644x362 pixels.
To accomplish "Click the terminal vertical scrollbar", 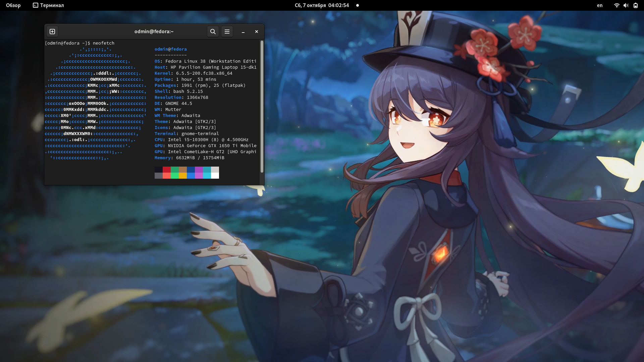I will (x=262, y=107).
